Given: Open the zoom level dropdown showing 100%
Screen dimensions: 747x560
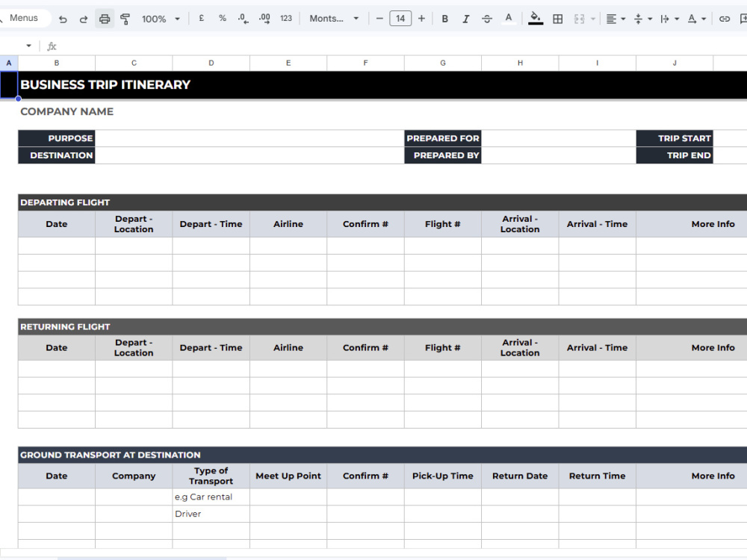Looking at the screenshot, I should (161, 19).
